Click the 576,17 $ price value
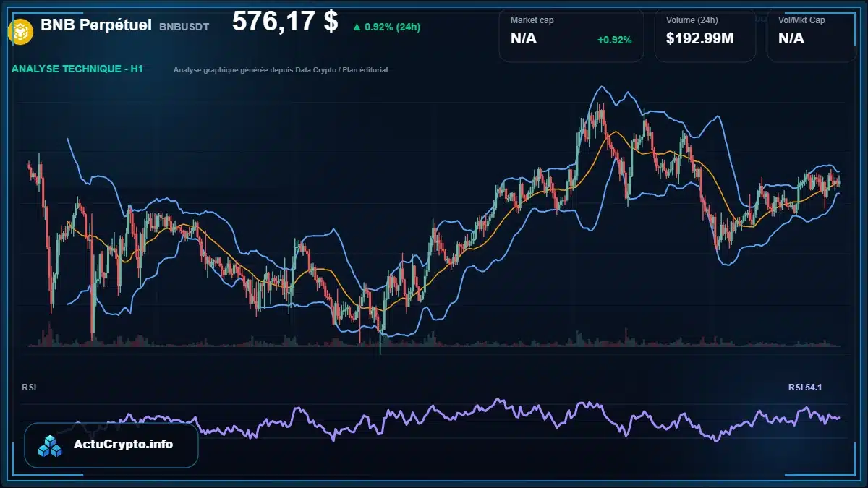Viewport: 868px width, 488px height. pyautogui.click(x=285, y=22)
